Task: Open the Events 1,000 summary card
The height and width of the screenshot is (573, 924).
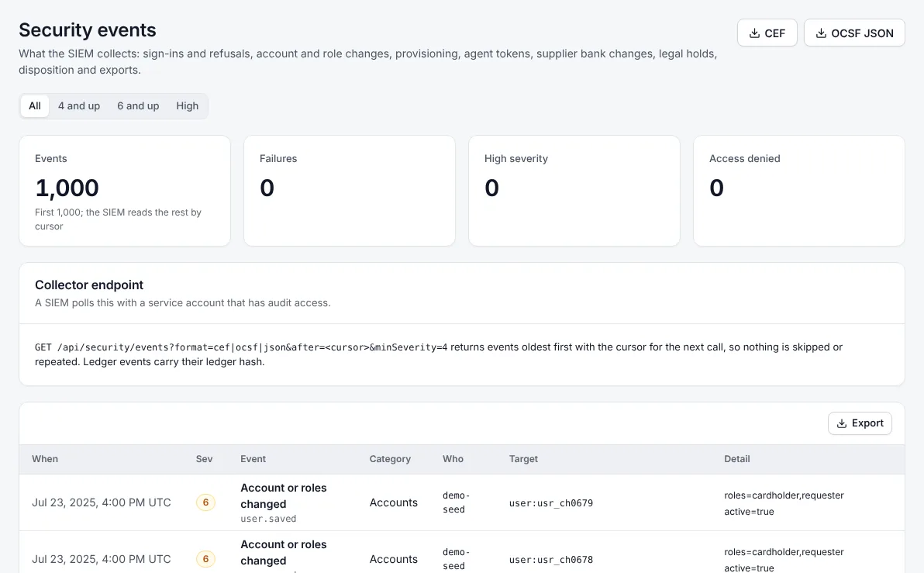Action: click(125, 191)
